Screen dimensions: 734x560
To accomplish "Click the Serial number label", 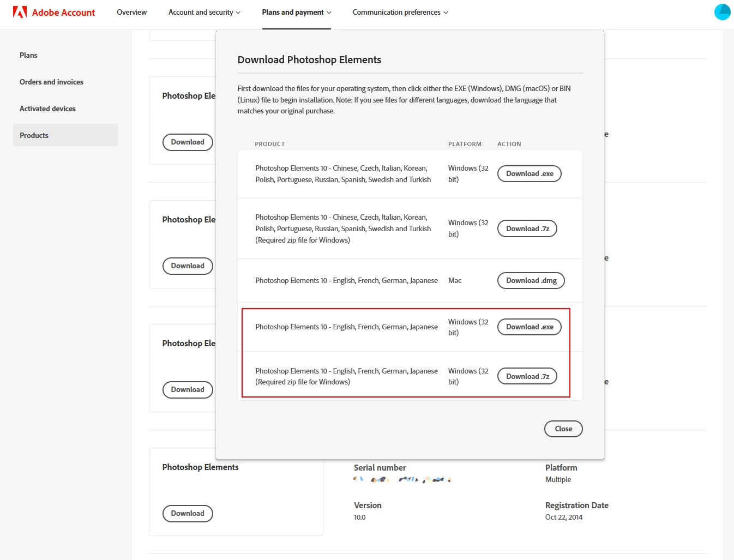I will pos(380,468).
